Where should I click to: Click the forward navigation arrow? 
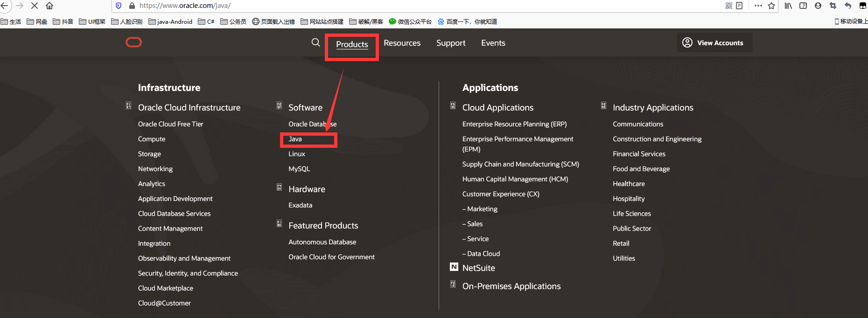point(20,6)
